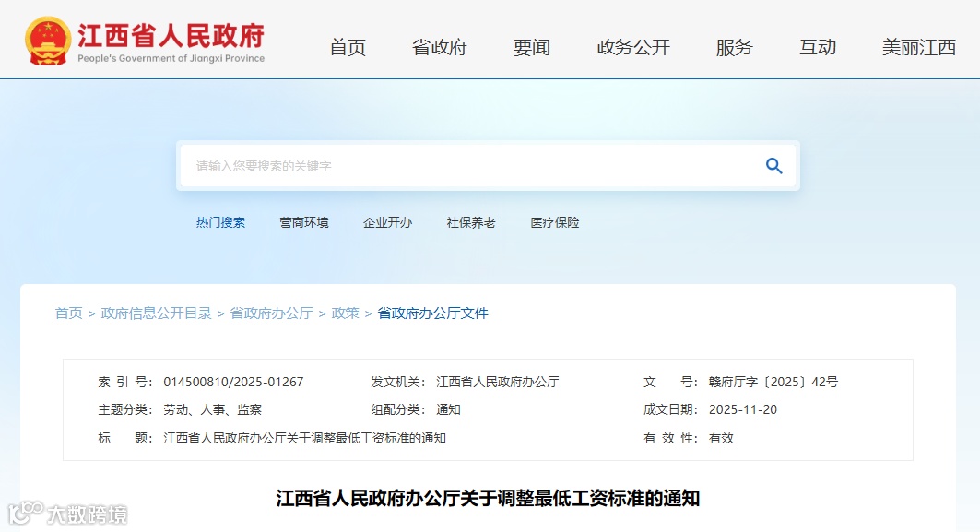Go to 首页 in the breadcrumb
The image size is (980, 532).
(69, 313)
